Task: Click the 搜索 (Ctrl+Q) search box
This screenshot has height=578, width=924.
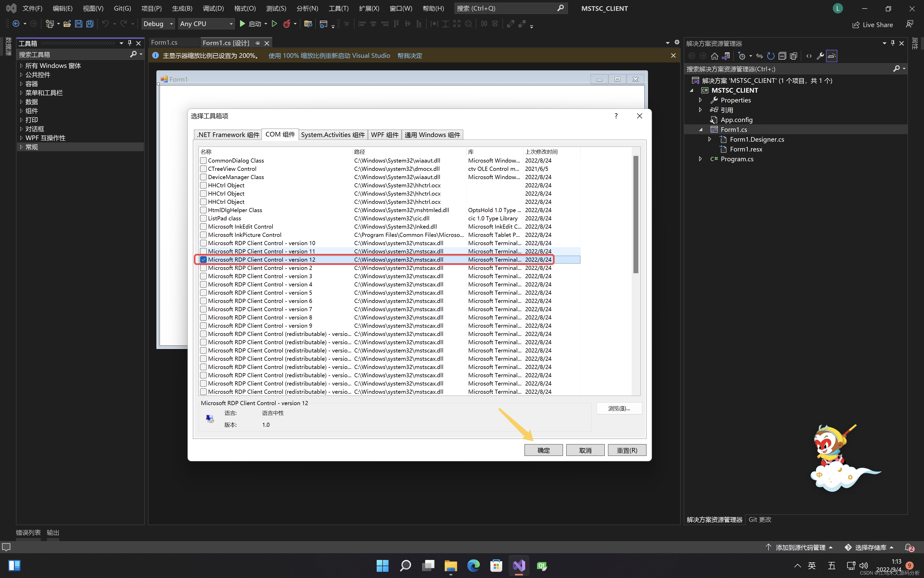Action: coord(510,9)
